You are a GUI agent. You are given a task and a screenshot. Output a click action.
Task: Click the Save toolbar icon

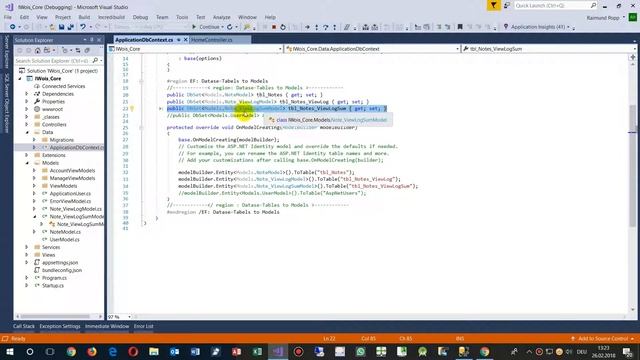pos(61,27)
